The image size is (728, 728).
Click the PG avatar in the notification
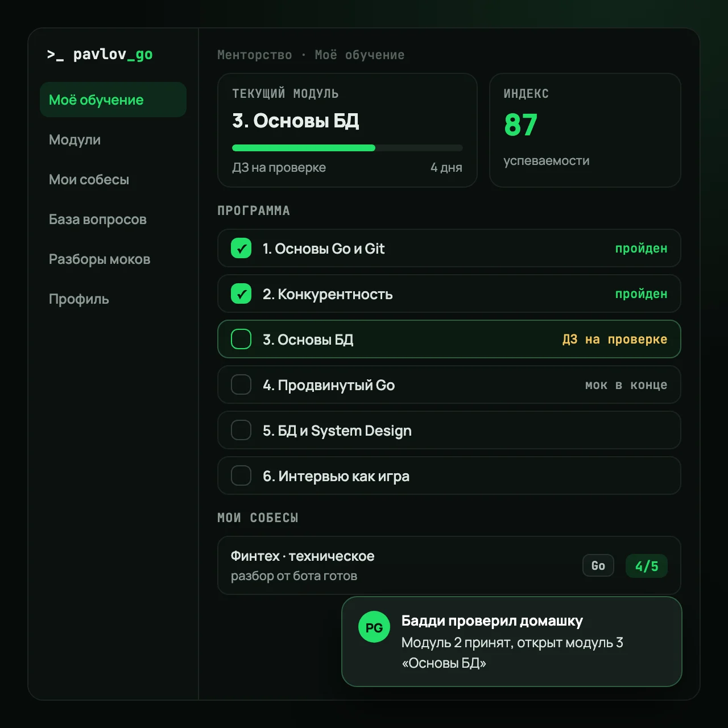pyautogui.click(x=374, y=627)
